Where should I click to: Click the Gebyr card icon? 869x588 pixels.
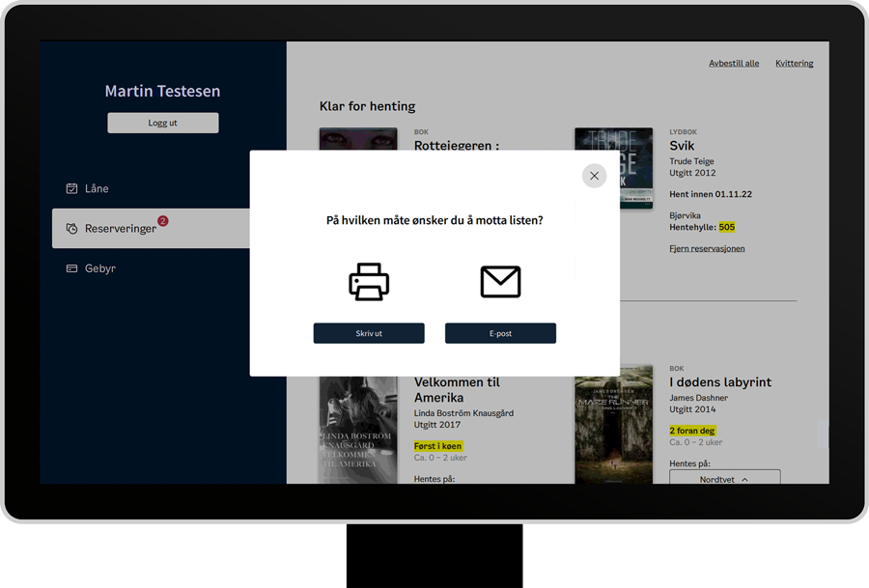pyautogui.click(x=71, y=268)
